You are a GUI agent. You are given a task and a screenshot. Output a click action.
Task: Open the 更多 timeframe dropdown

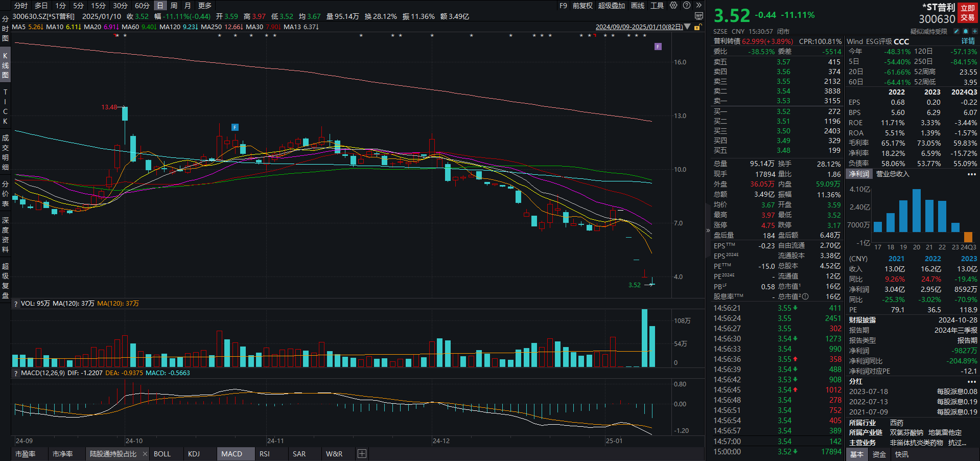[x=205, y=6]
